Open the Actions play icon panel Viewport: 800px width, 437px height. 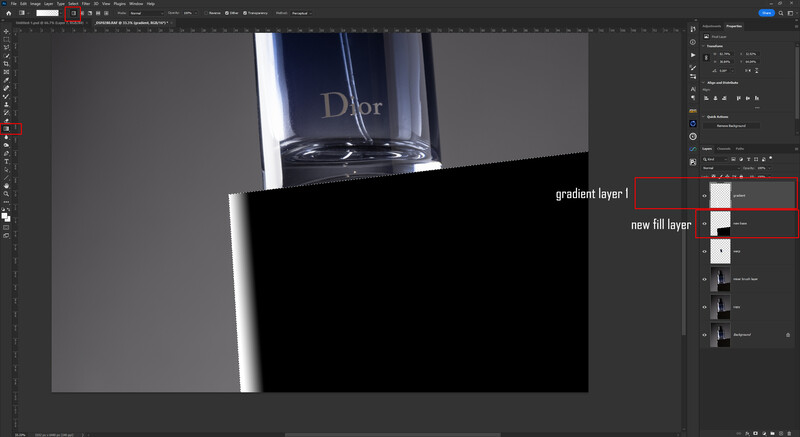[x=693, y=55]
